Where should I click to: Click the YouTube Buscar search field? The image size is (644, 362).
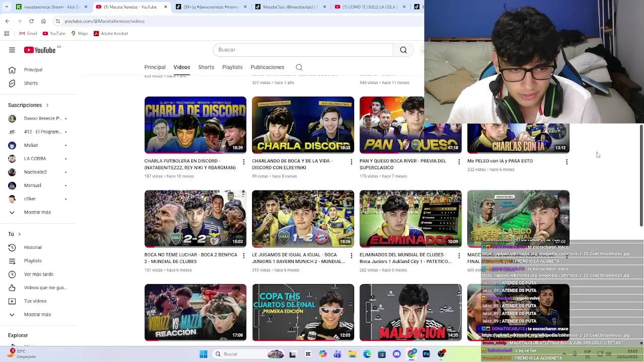303,50
